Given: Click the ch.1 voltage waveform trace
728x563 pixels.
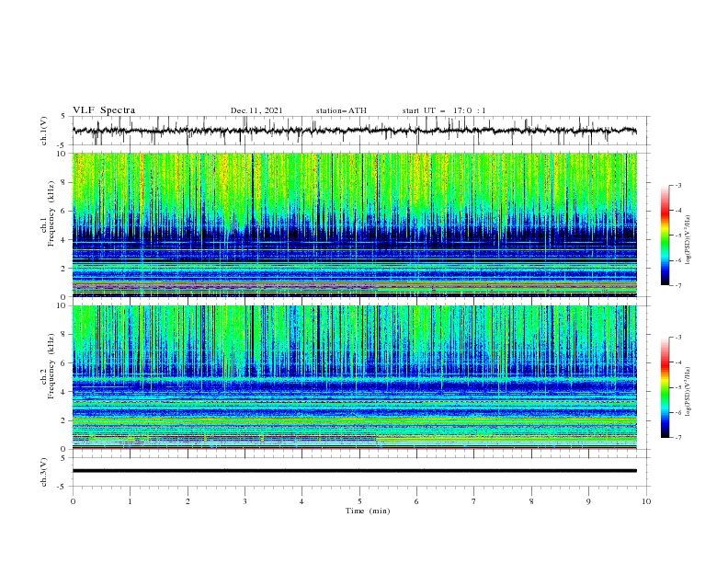Looking at the screenshot, I should tap(355, 131).
